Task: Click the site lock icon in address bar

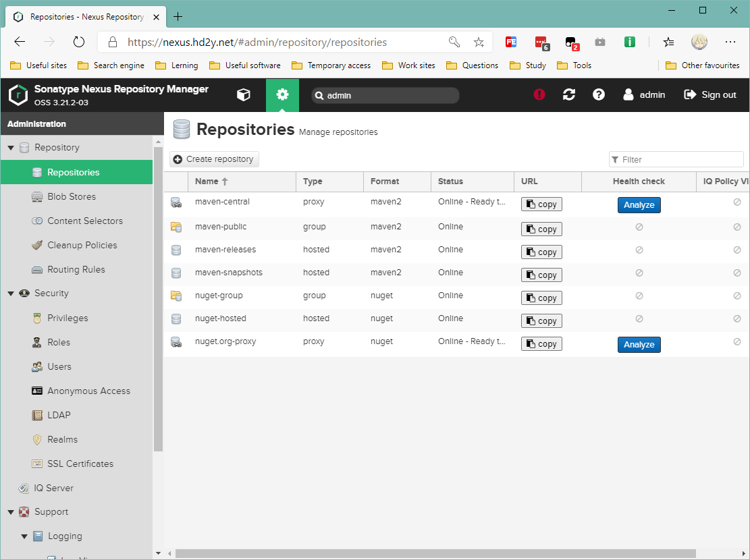Action: pos(113,42)
